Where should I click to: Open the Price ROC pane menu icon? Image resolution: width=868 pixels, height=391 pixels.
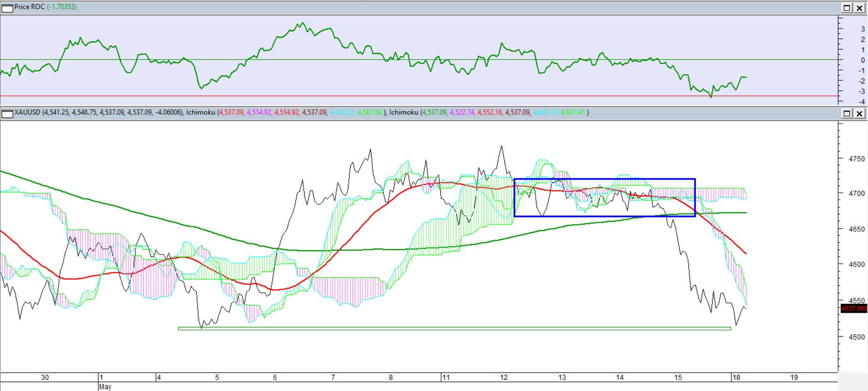(7, 8)
